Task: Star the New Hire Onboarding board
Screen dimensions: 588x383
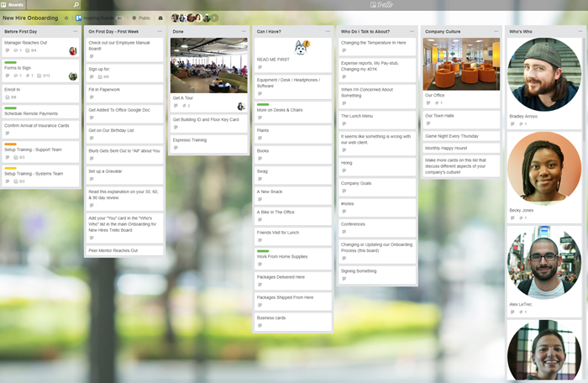Action: [x=66, y=17]
